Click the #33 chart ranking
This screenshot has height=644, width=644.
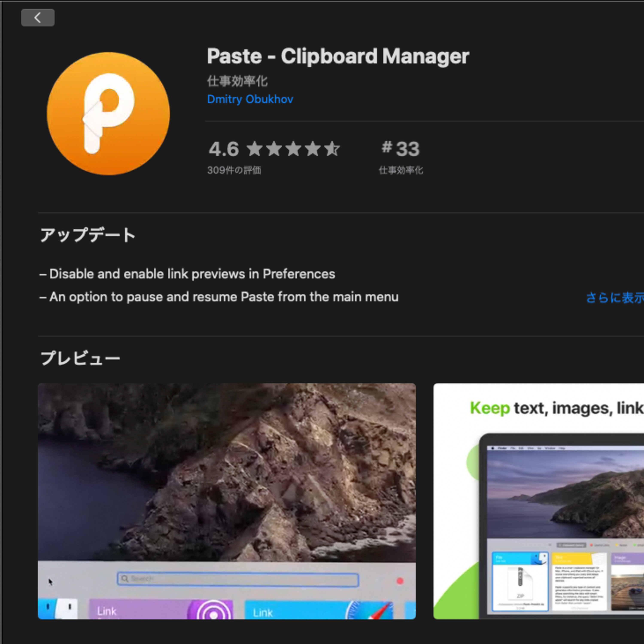tap(401, 149)
